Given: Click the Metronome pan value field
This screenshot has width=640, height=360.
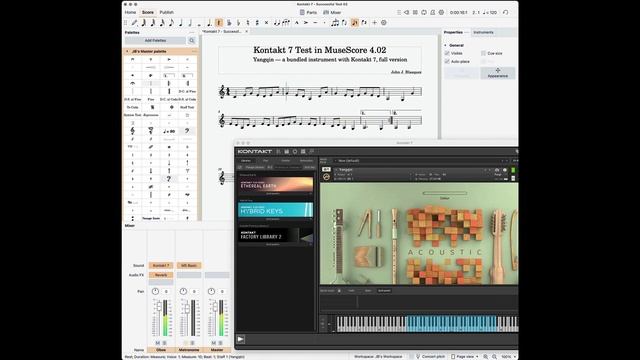Looking at the screenshot, I should pos(194,291).
